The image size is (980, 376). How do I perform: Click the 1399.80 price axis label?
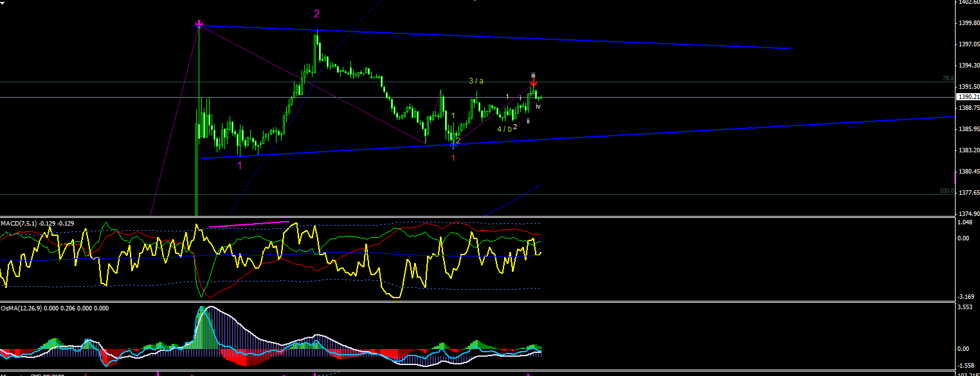coord(968,23)
